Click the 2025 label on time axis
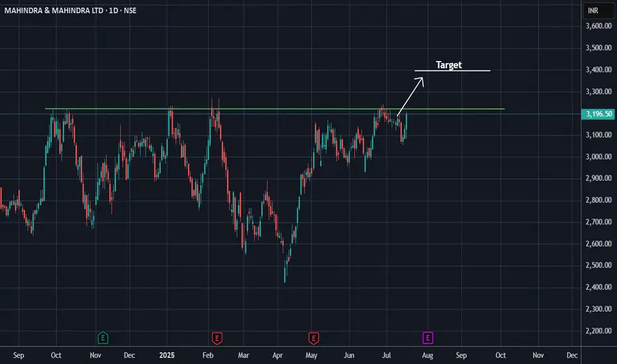617x364 pixels. 167,355
